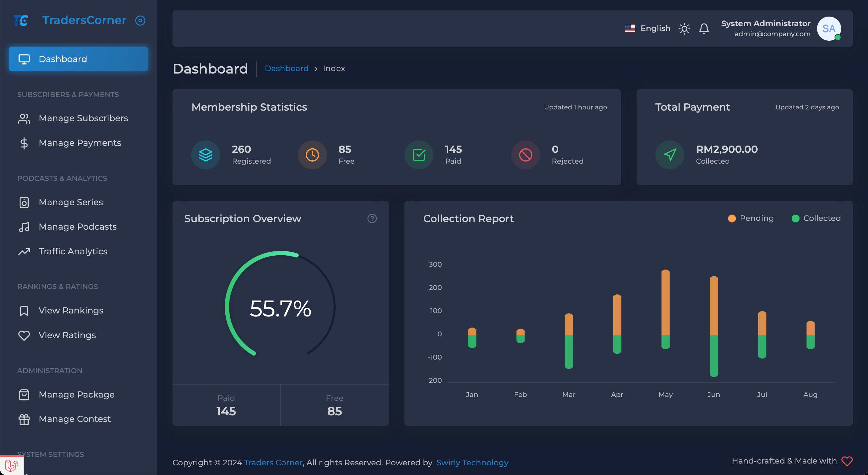
Task: Toggle sidebar pin circle next to TradersCorner
Action: coord(140,20)
